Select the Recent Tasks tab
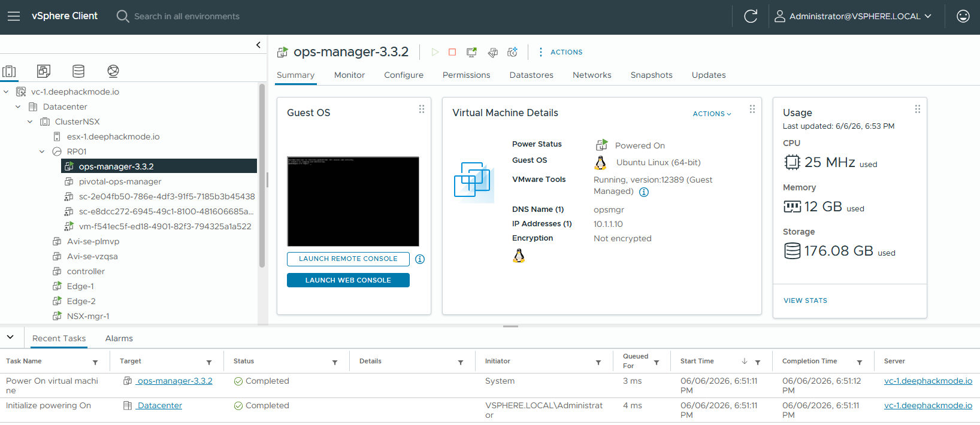 [59, 338]
